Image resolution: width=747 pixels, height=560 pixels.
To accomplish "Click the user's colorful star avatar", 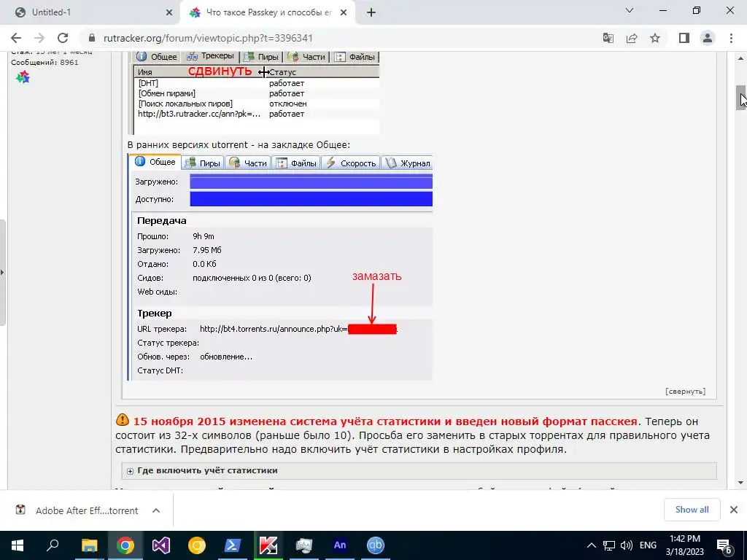I will [23, 77].
